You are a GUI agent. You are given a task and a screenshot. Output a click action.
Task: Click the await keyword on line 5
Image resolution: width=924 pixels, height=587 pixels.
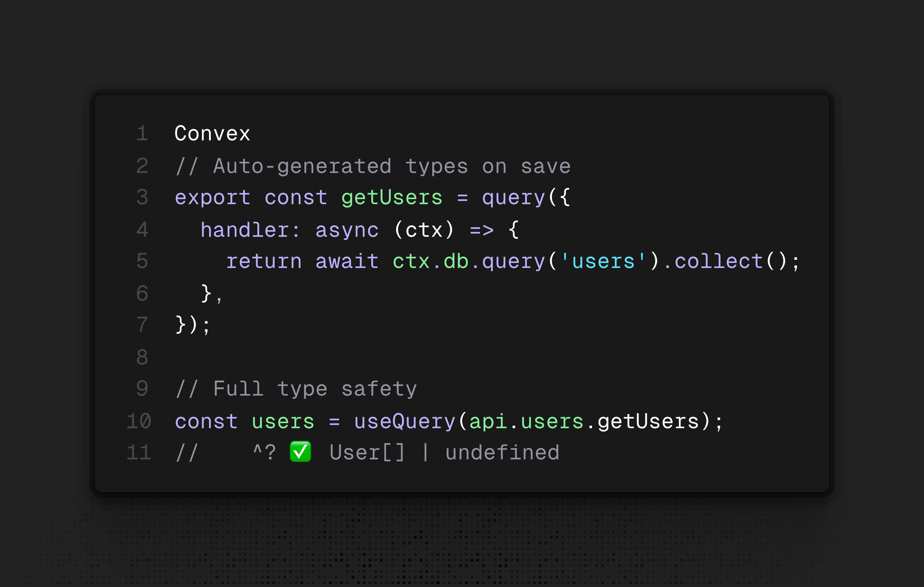pyautogui.click(x=347, y=262)
